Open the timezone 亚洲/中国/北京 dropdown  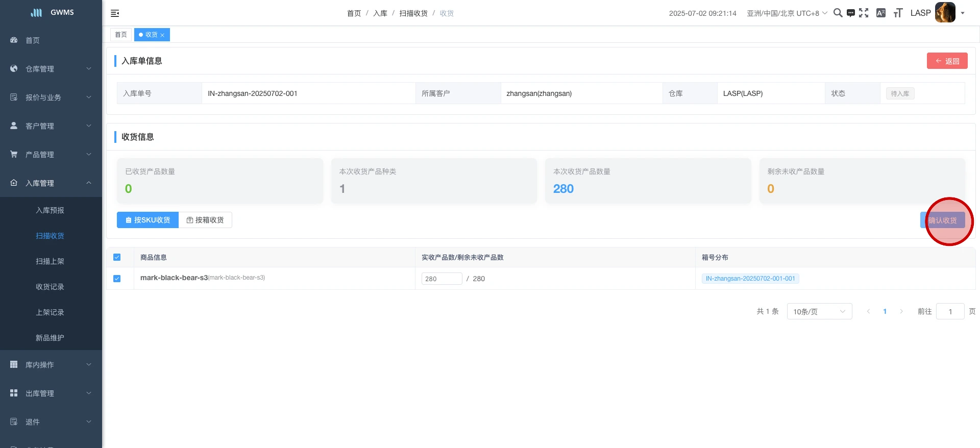[x=787, y=13]
